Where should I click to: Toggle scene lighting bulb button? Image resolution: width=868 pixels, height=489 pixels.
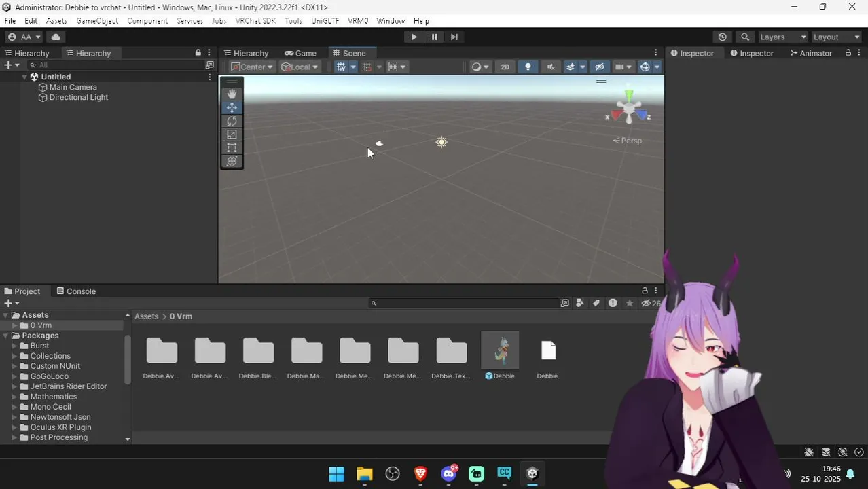[528, 67]
